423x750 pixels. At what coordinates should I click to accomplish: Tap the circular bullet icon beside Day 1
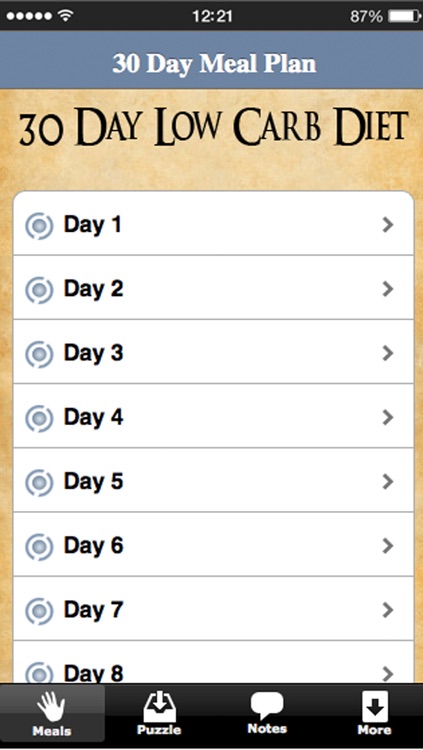click(39, 225)
